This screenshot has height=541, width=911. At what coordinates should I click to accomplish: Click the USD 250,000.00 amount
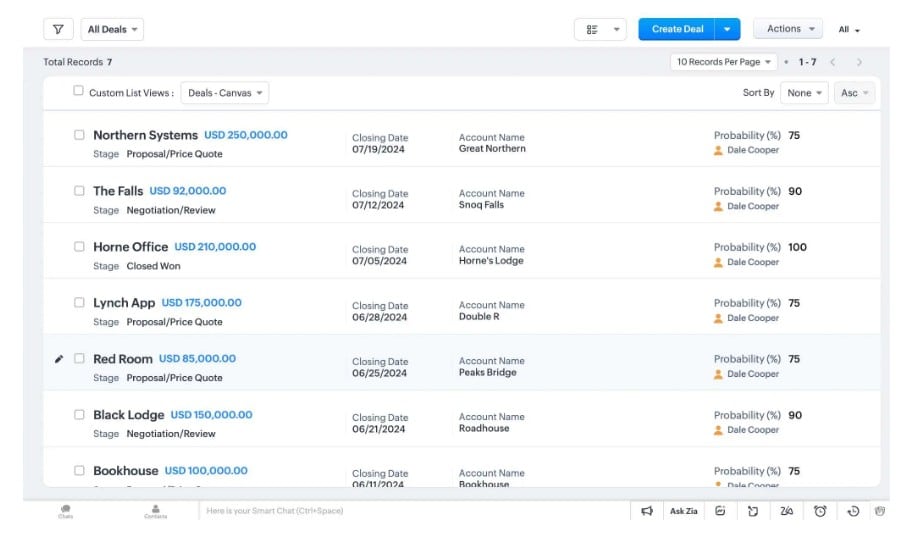[x=246, y=135]
